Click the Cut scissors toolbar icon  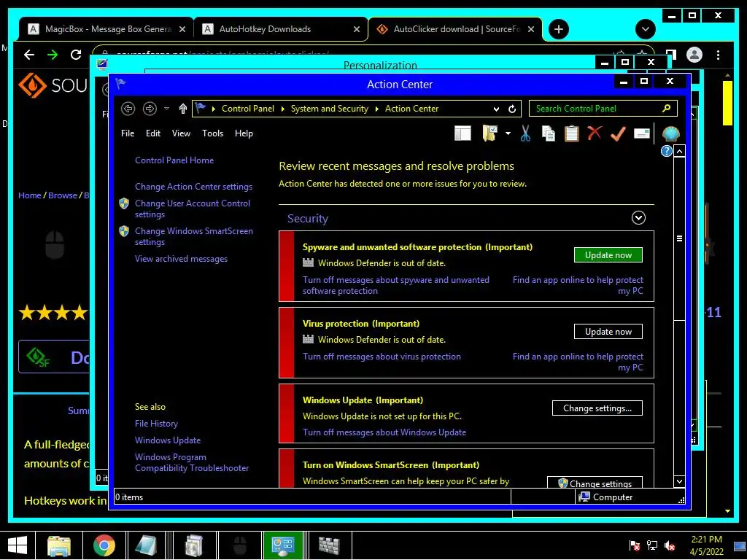pos(525,134)
